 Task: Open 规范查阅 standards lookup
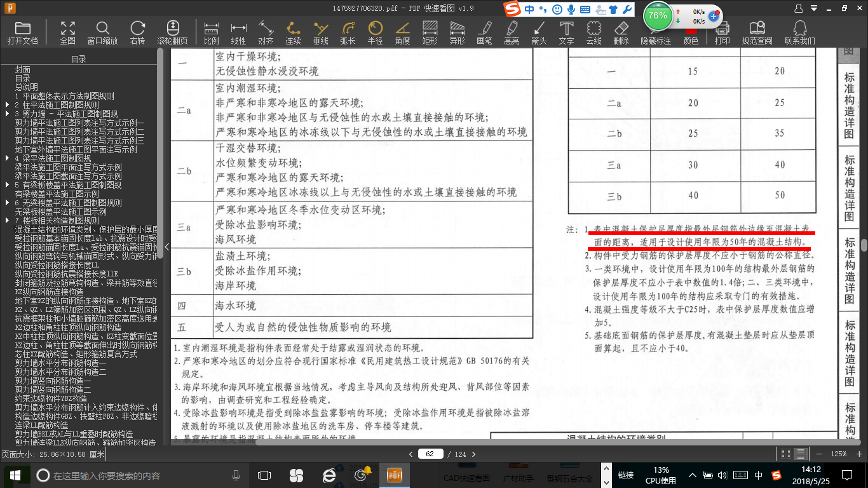coord(757,32)
